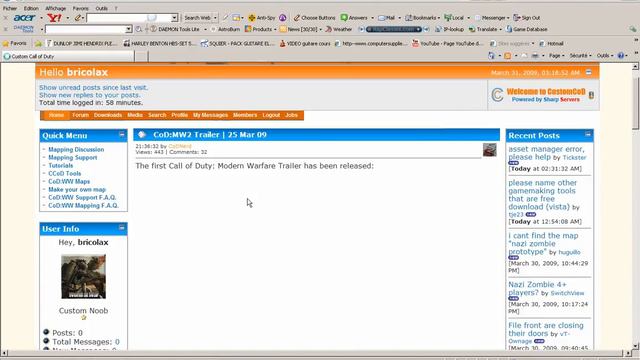This screenshot has height=360, width=640.
Task: Open Yahoo search box dropdown
Action: tap(174, 18)
